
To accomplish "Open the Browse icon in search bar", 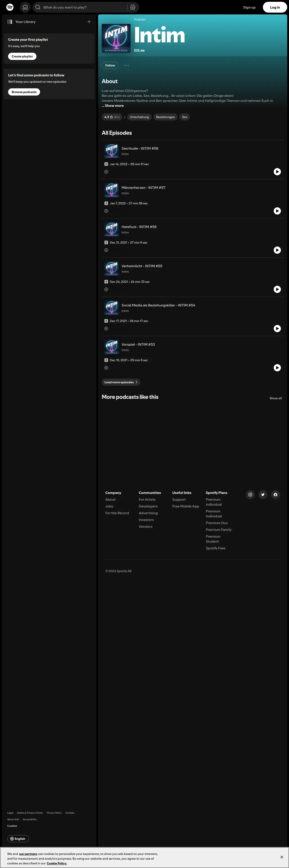I will click(133, 7).
